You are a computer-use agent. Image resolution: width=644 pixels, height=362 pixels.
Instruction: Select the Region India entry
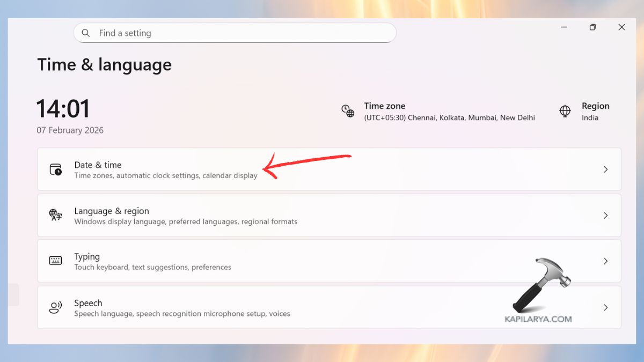point(596,112)
